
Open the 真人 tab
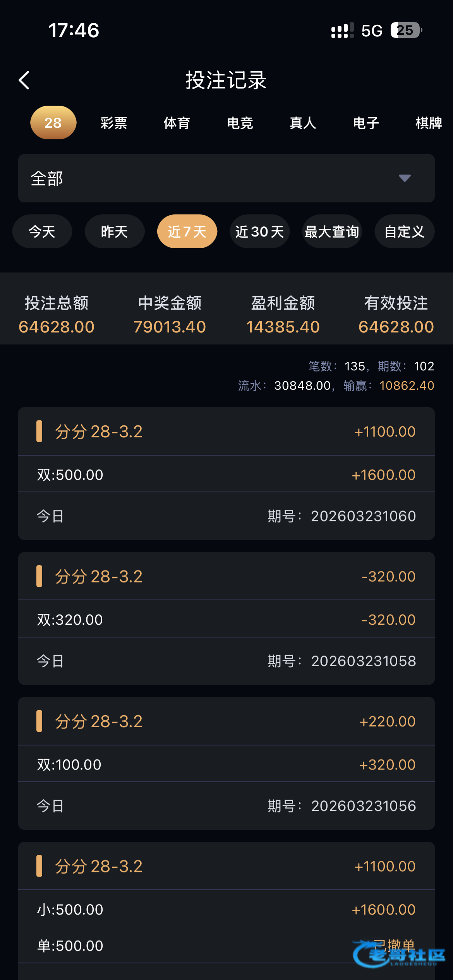[303, 123]
